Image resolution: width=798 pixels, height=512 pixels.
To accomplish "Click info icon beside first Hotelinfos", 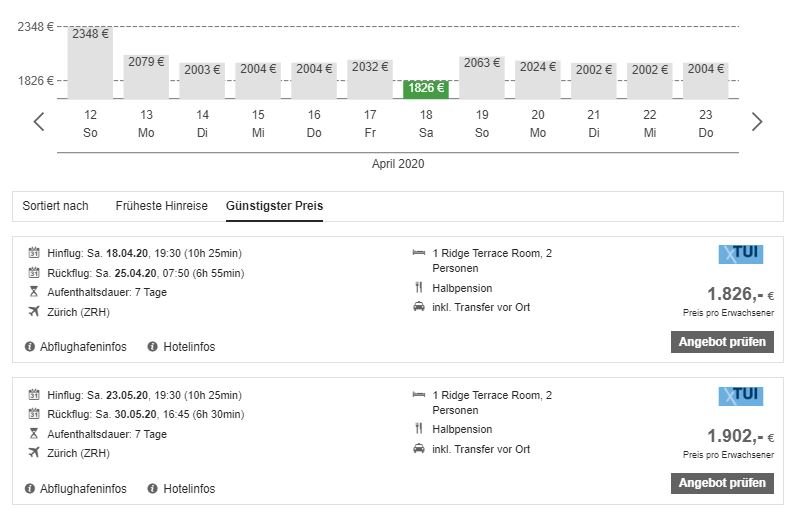I will [153, 347].
